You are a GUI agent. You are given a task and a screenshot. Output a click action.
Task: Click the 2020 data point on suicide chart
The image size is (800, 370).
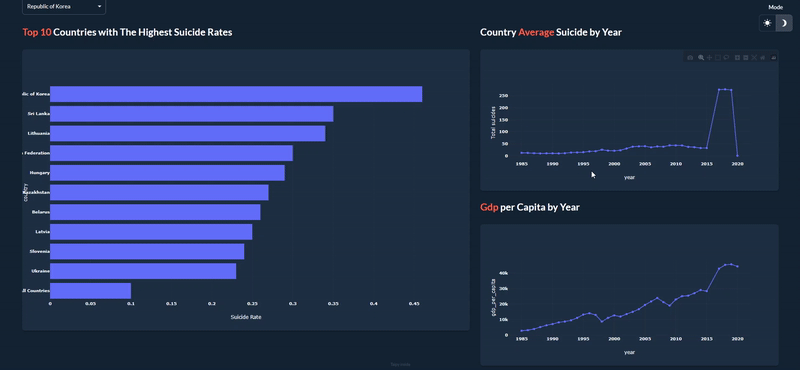[x=737, y=155]
